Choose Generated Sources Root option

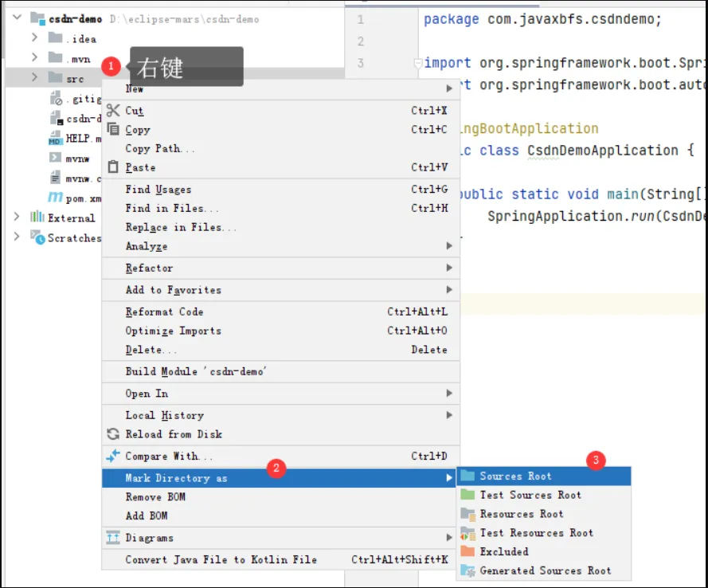[544, 570]
